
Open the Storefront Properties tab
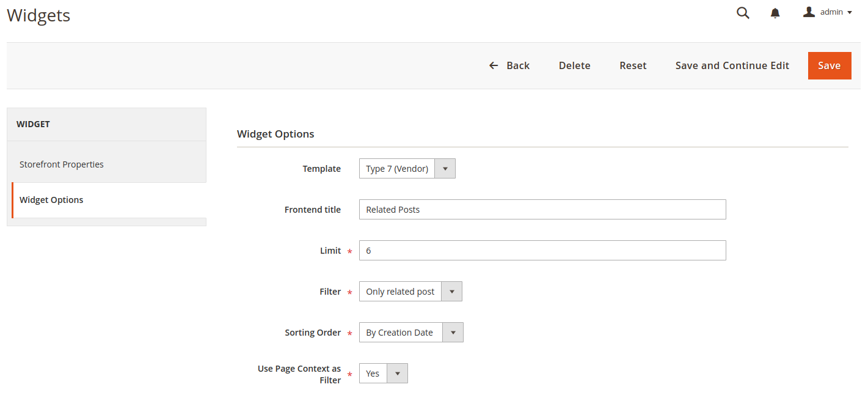click(62, 164)
